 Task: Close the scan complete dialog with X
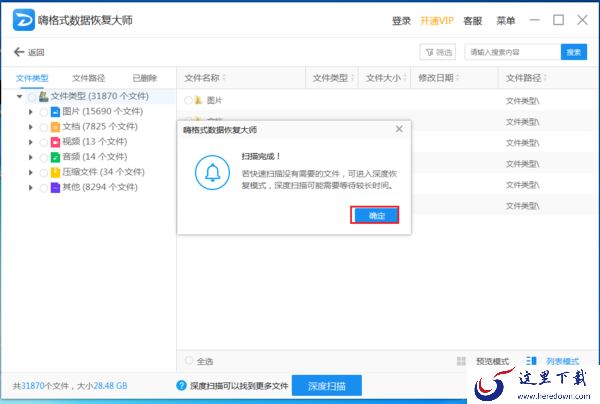point(399,129)
